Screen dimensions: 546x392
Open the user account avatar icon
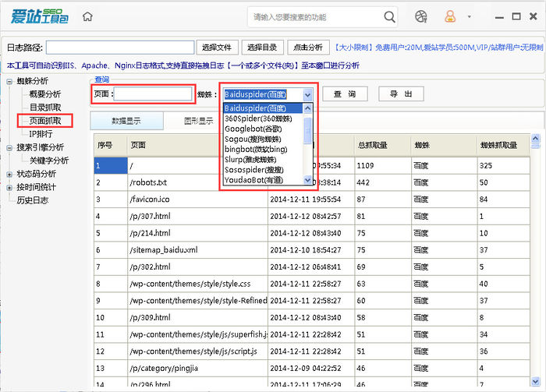[x=450, y=16]
